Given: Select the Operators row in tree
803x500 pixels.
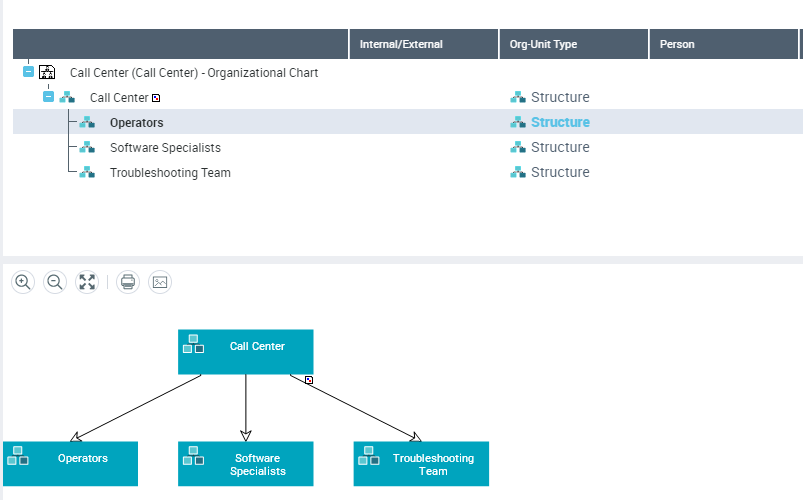Looking at the screenshot, I should click(x=136, y=122).
